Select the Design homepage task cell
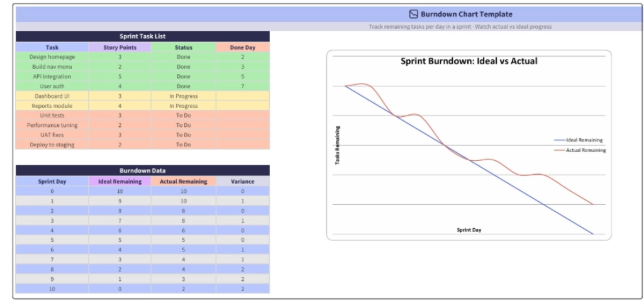 point(52,57)
